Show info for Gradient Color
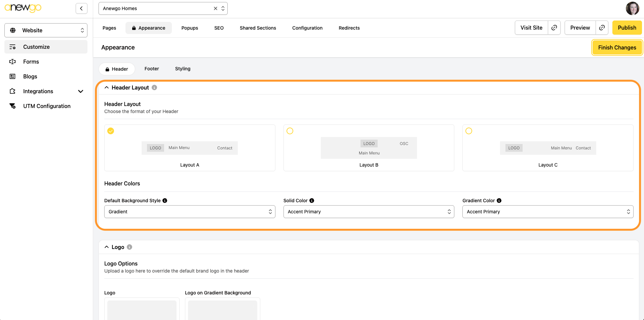This screenshot has height=320, width=644. pyautogui.click(x=499, y=201)
